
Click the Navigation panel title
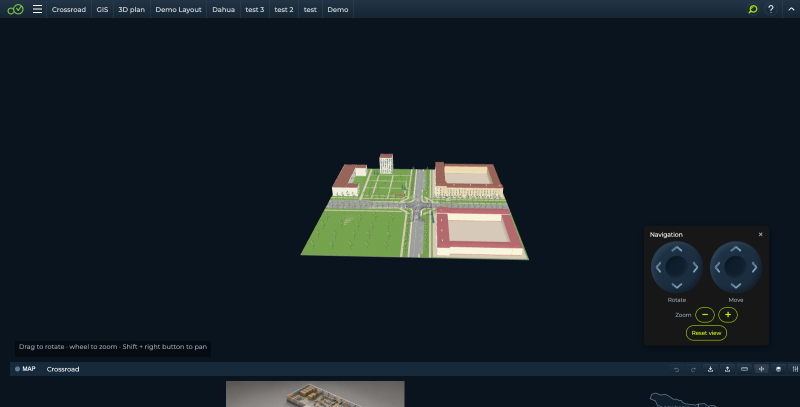(x=666, y=235)
